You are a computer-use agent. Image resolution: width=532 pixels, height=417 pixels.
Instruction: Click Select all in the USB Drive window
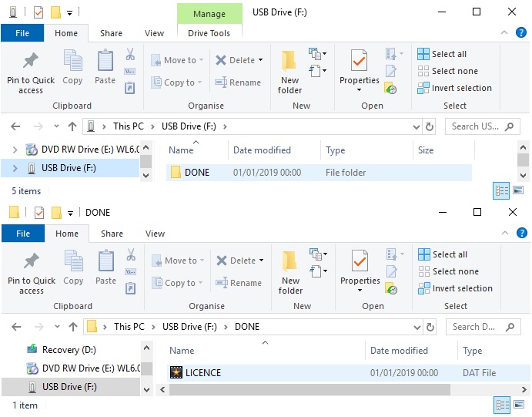pos(442,54)
